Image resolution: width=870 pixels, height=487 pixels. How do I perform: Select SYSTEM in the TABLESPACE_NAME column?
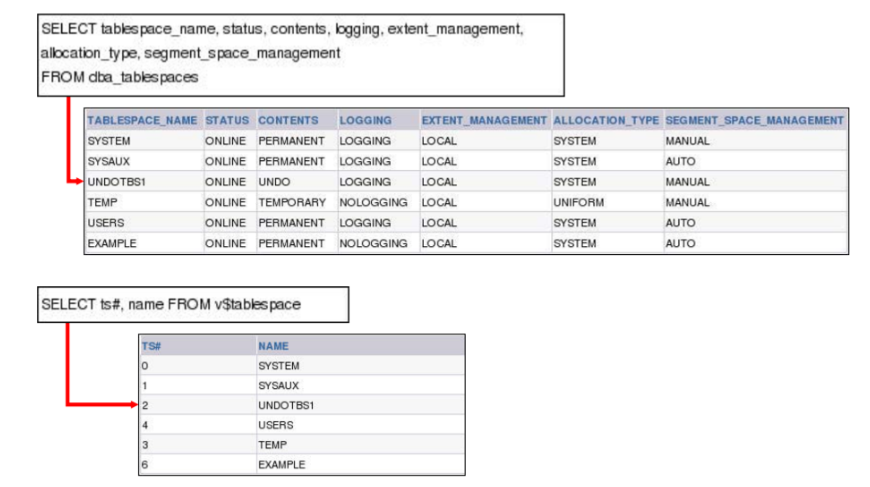[x=109, y=141]
